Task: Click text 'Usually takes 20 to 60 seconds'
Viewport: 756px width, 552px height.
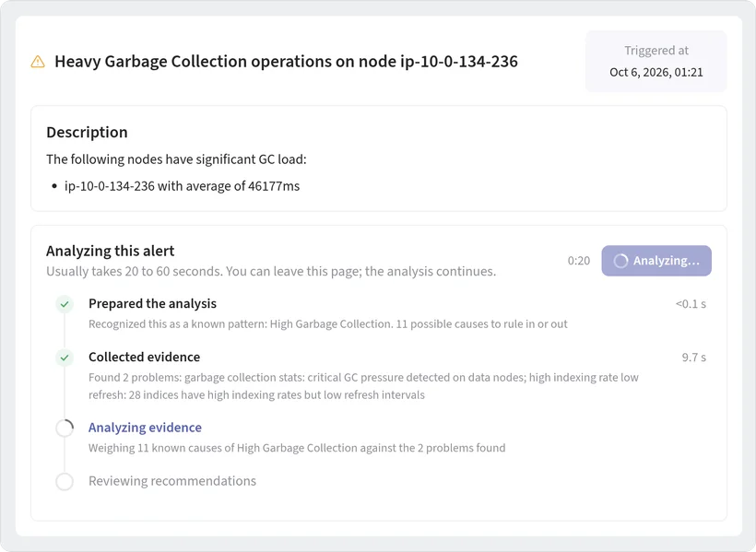Action: 134,272
